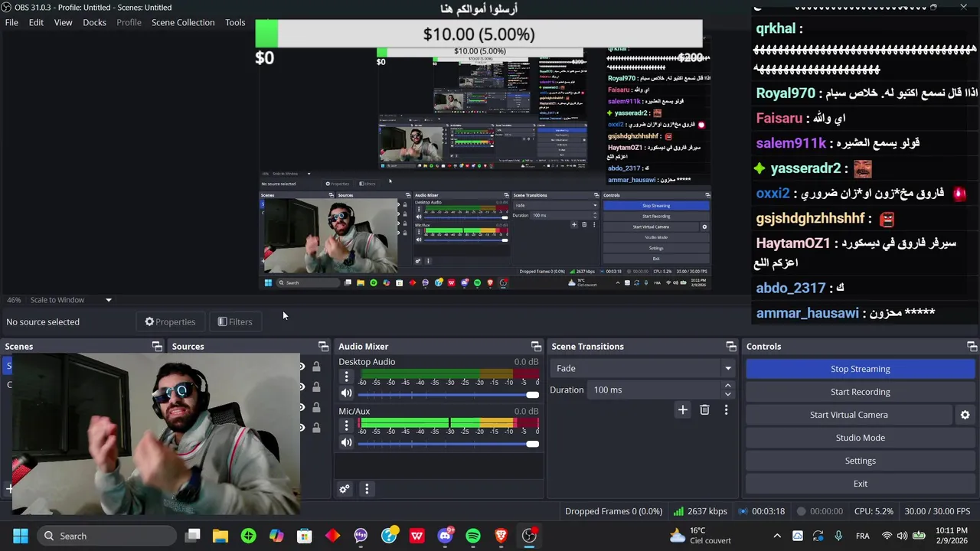Increase transition duration with up arrow
The width and height of the screenshot is (980, 551).
pos(727,386)
